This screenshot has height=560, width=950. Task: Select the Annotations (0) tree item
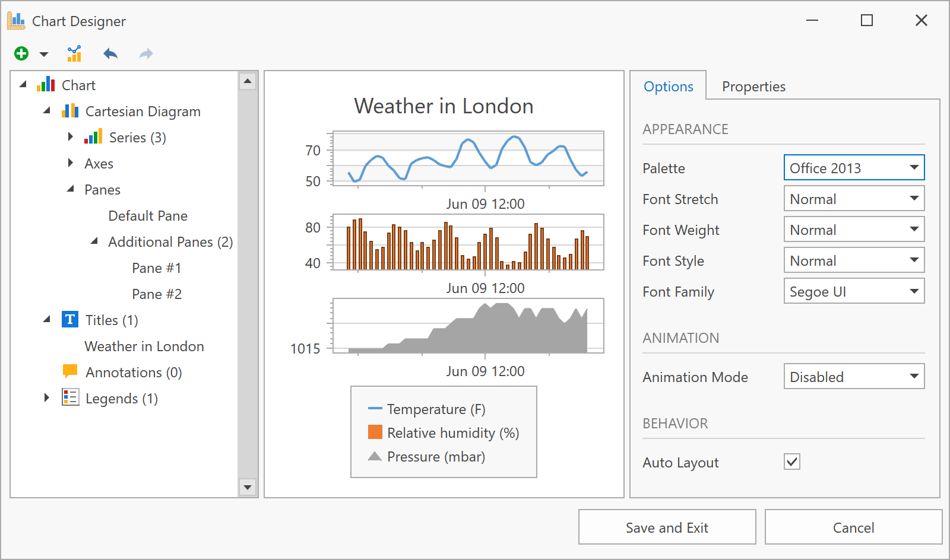coord(134,373)
